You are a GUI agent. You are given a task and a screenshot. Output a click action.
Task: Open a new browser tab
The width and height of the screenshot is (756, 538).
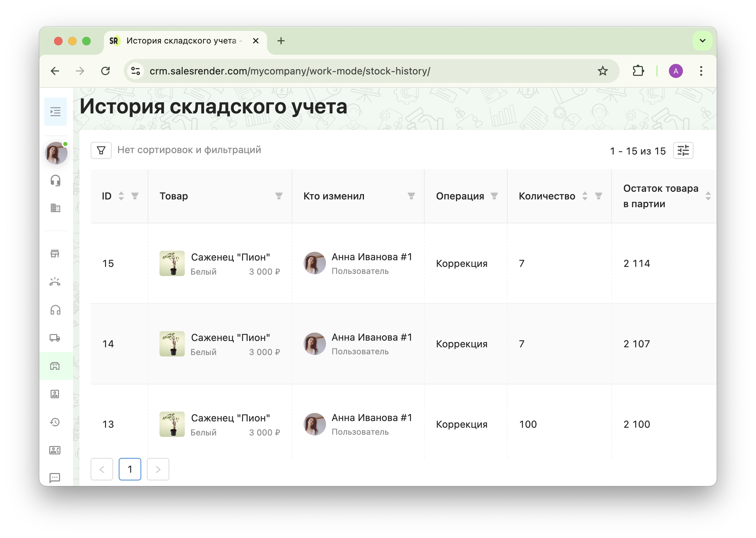[281, 41]
